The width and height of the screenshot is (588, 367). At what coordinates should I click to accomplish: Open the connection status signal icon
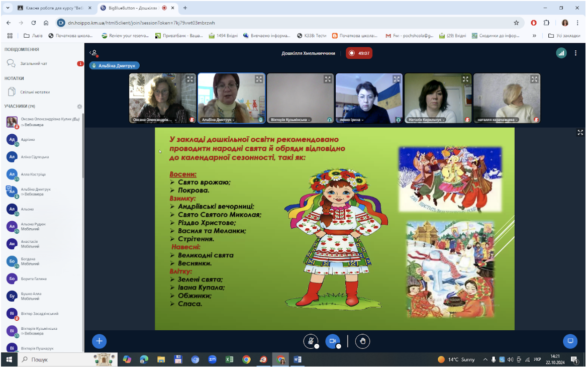pyautogui.click(x=561, y=53)
